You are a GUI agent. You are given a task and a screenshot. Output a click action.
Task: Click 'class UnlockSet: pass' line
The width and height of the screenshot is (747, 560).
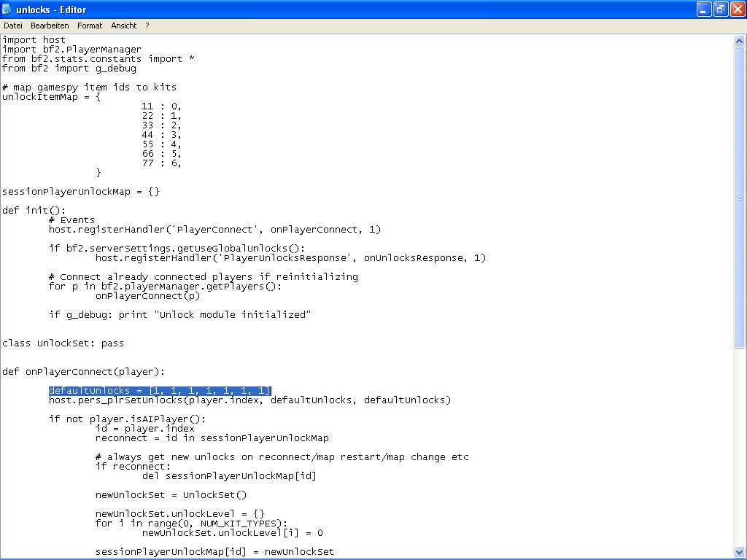tap(63, 343)
